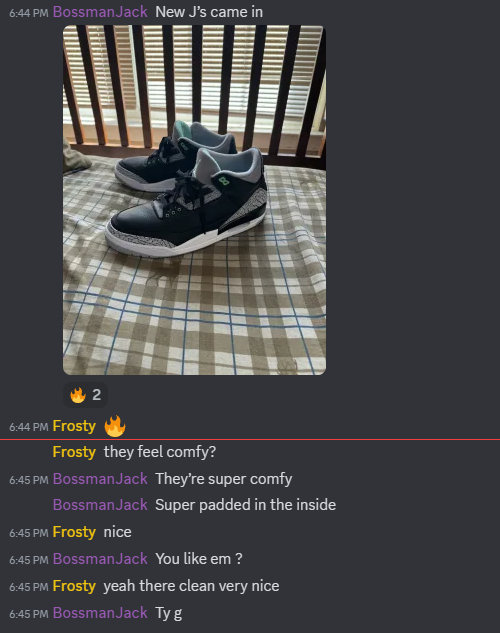
Task: Click BossmanJack name beside "They're super comfy"
Action: coord(100,479)
